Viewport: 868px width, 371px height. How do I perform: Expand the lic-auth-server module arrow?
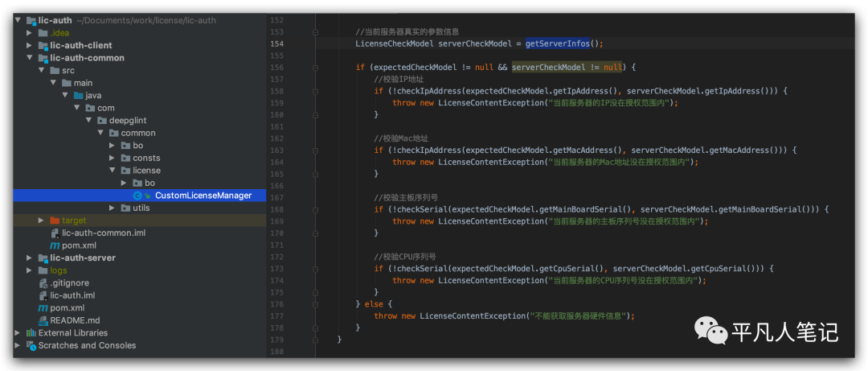pos(30,258)
